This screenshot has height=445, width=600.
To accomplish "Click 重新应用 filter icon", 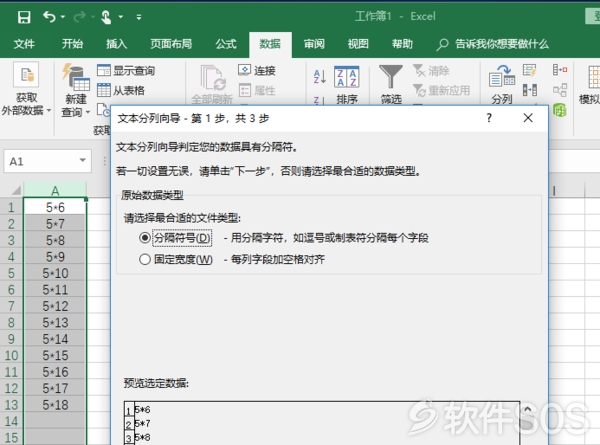I will [441, 90].
